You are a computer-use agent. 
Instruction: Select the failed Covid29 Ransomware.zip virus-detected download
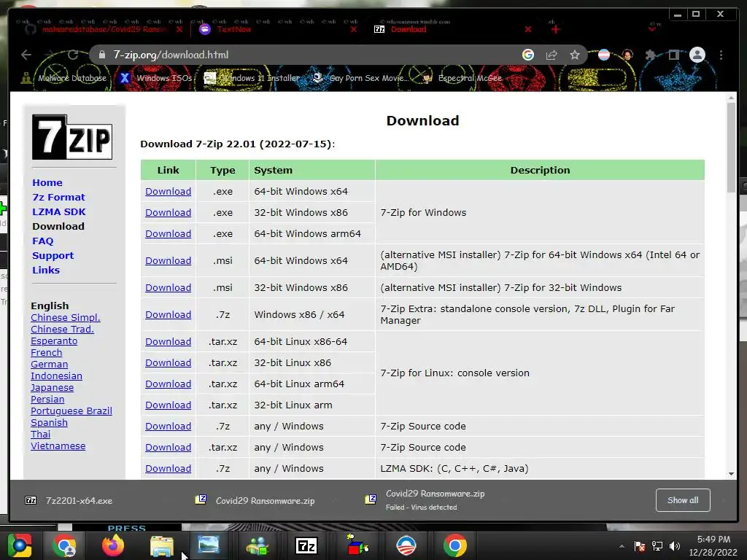(435, 500)
